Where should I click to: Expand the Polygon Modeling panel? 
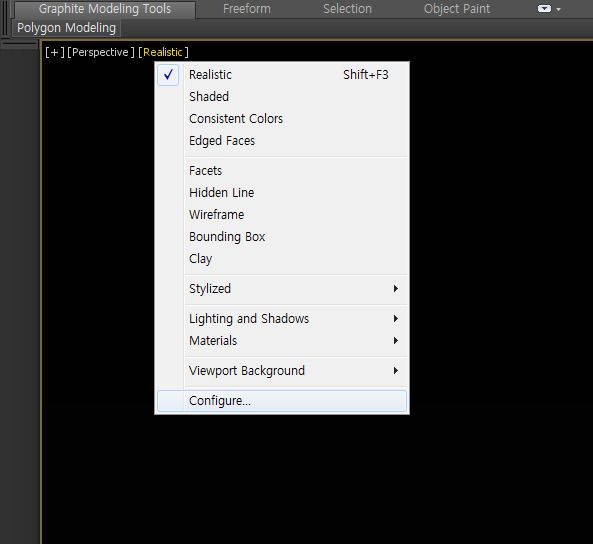click(66, 28)
